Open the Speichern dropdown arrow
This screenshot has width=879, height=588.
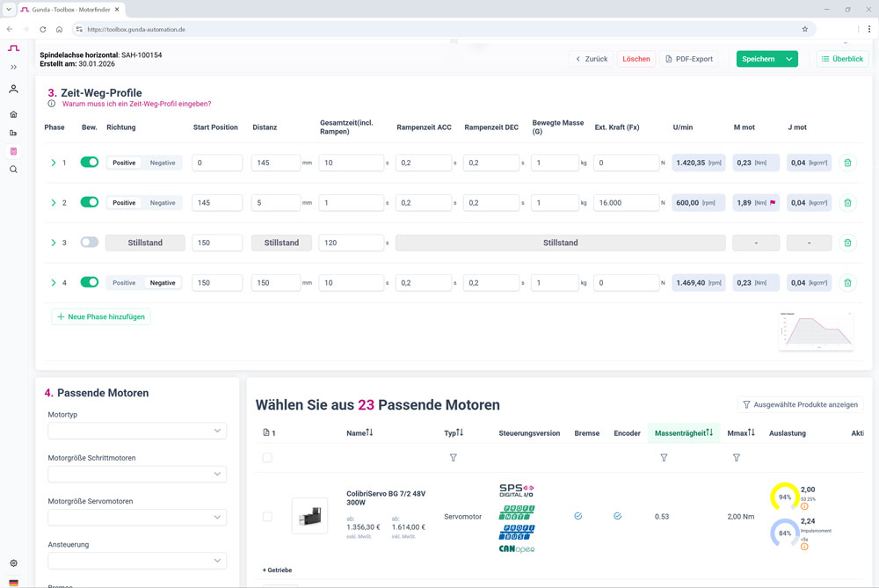click(x=789, y=59)
